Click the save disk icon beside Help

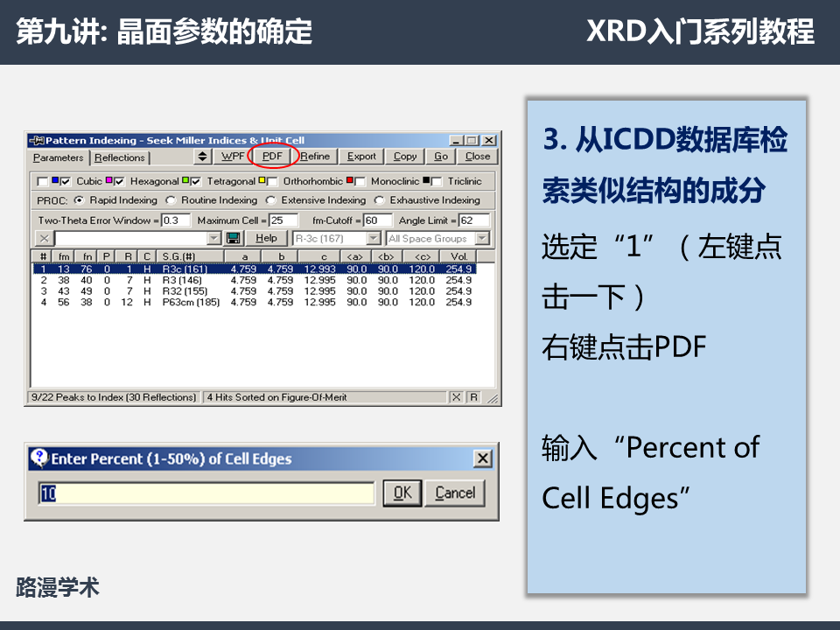pos(233,238)
